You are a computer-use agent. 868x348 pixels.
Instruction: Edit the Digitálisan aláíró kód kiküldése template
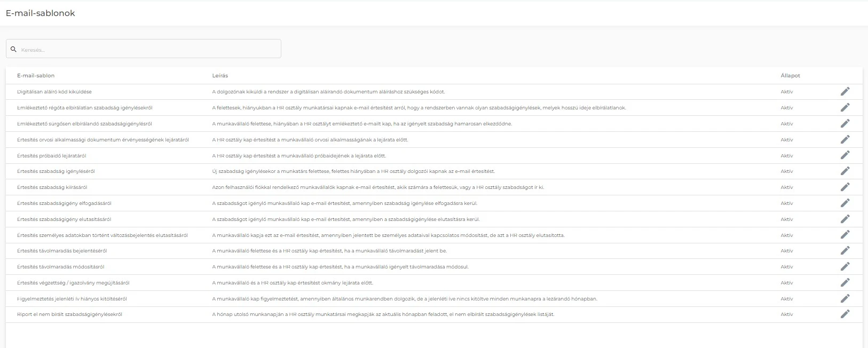845,91
